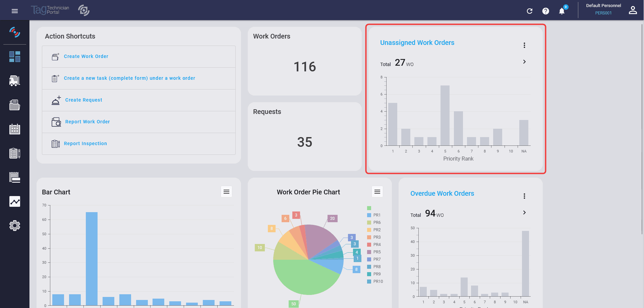The width and height of the screenshot is (644, 308).
Task: Click the Create Work Order link
Action: 86,56
